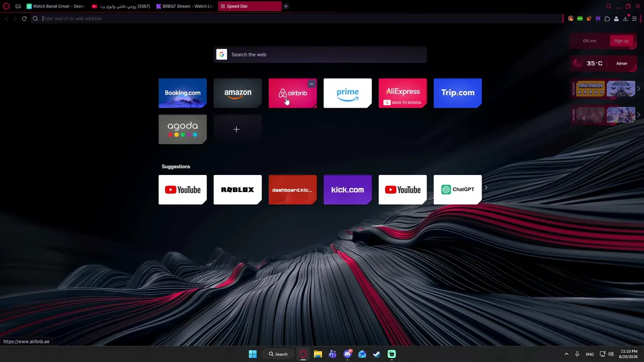Click the orange extension icon in toolbar
This screenshot has width=644, height=362.
tap(589, 19)
